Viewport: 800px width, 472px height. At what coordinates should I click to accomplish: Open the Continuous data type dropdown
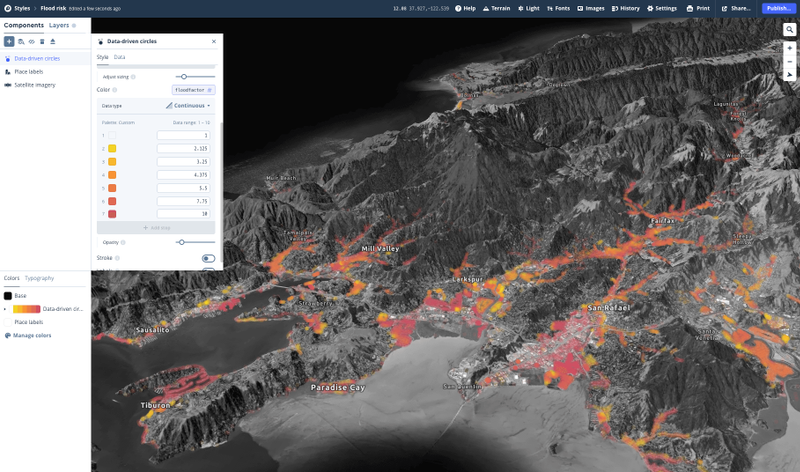188,106
